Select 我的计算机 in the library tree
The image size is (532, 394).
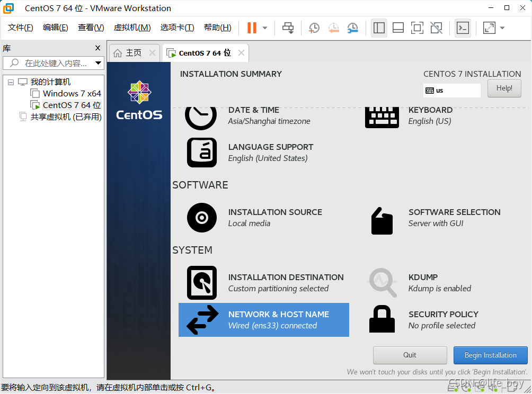(x=50, y=82)
